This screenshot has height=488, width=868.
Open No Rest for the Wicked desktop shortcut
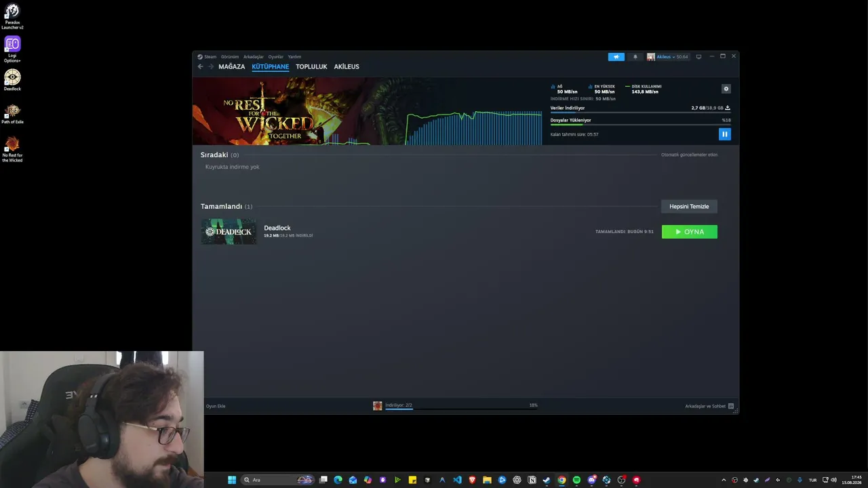[12, 150]
